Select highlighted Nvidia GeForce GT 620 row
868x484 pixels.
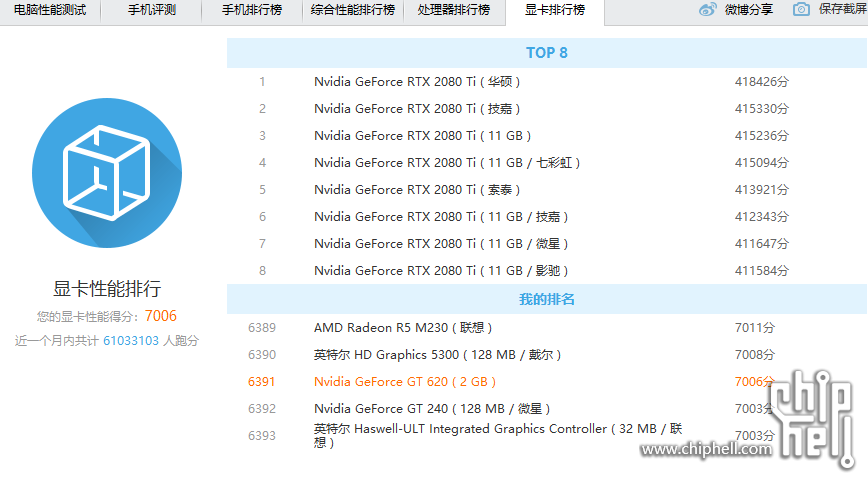[547, 382]
